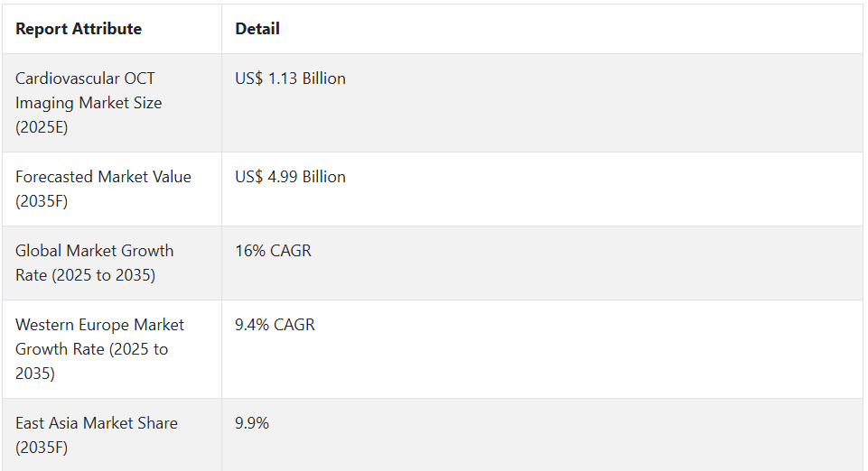Click (2035F) under East Asia Market Share
The height and width of the screenshot is (471, 868).
[x=42, y=448]
